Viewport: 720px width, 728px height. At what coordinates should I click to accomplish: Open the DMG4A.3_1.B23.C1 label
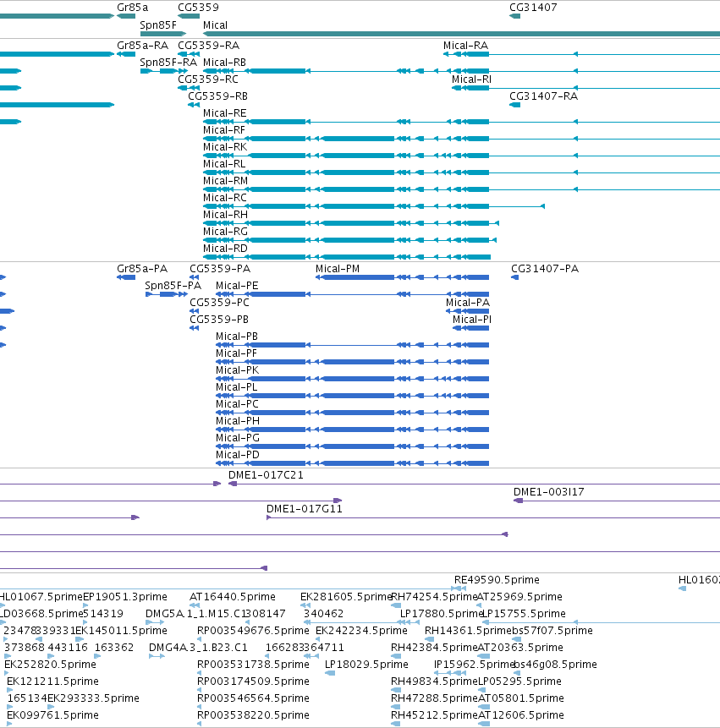(198, 647)
